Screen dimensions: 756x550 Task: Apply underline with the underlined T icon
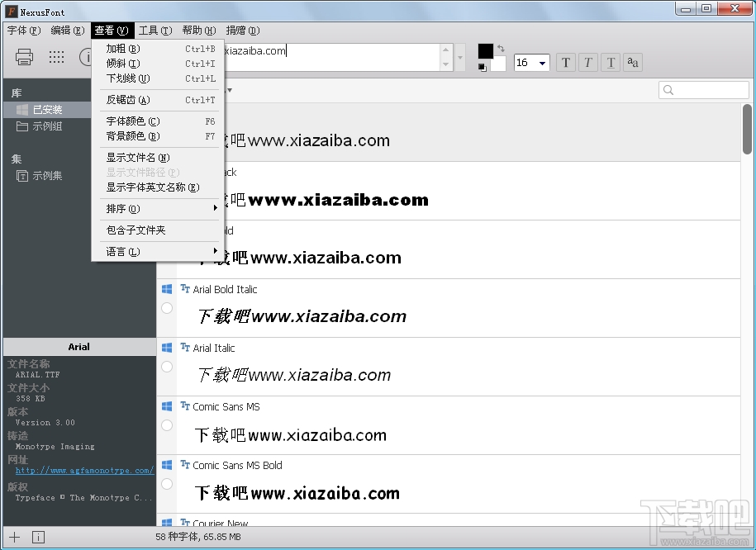pyautogui.click(x=610, y=62)
